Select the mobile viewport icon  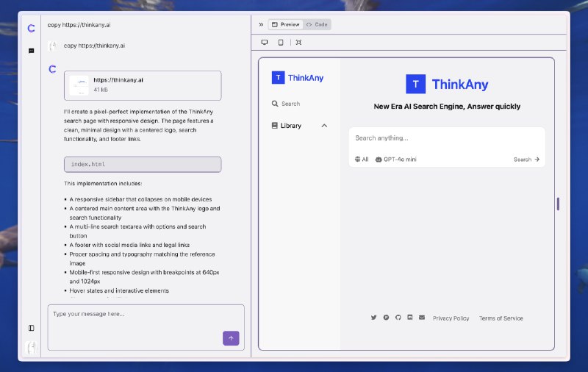click(x=281, y=43)
